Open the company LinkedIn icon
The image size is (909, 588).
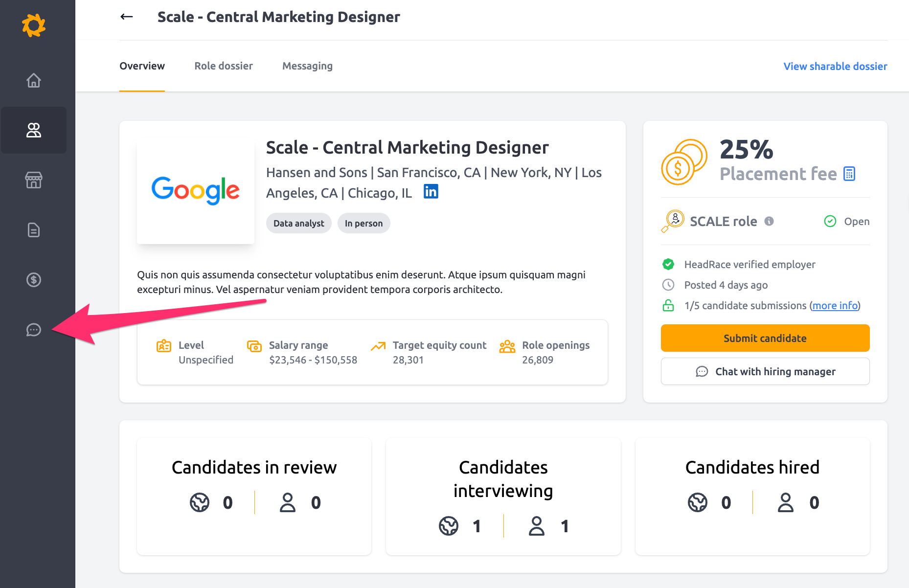click(431, 192)
